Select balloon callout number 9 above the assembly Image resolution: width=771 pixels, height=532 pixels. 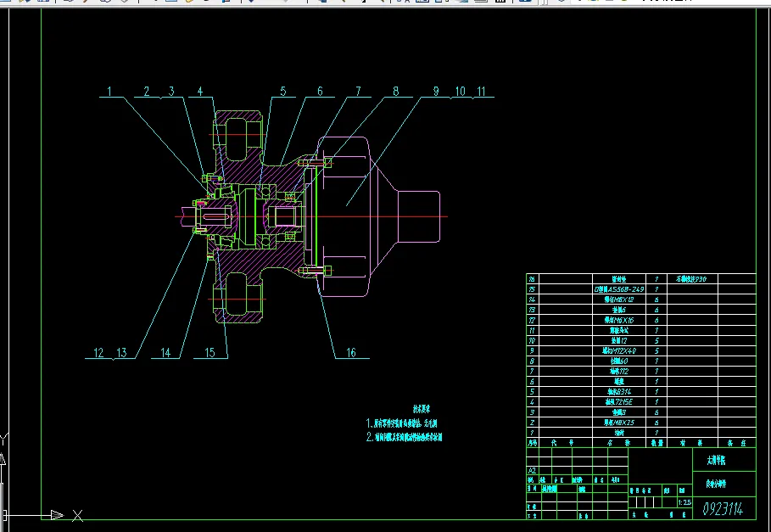point(436,92)
